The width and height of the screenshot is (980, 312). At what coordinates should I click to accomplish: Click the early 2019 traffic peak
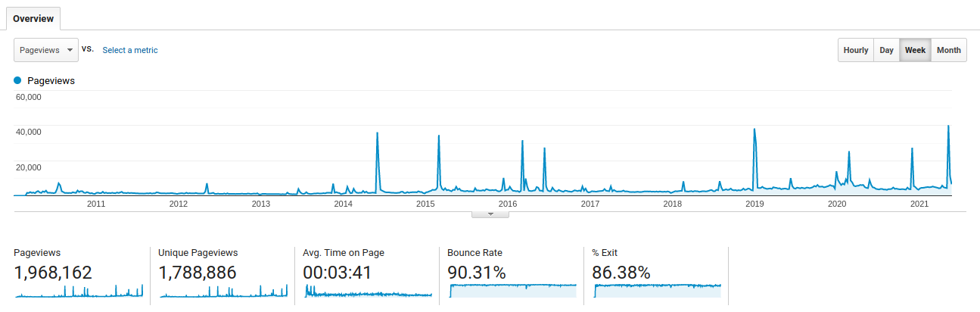tap(754, 129)
